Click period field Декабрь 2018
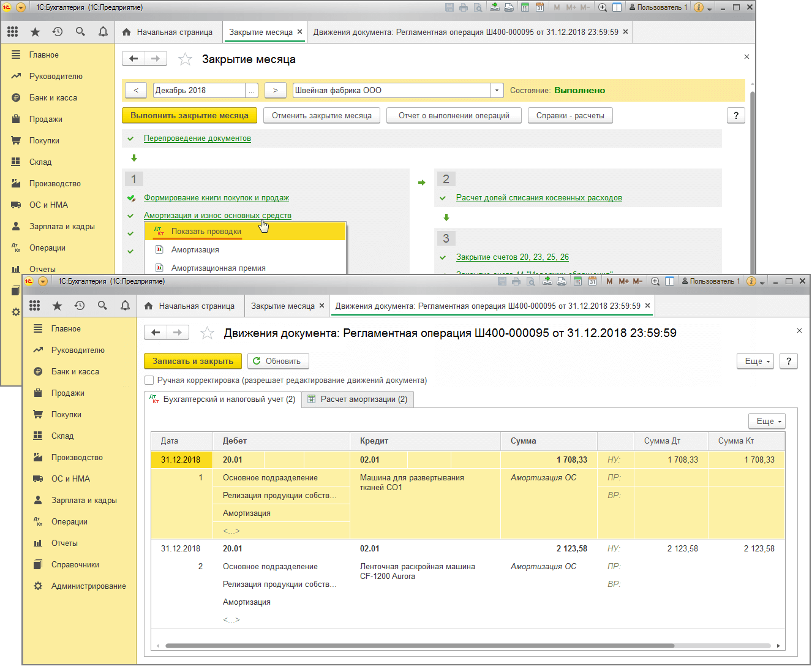812x666 pixels. click(199, 91)
